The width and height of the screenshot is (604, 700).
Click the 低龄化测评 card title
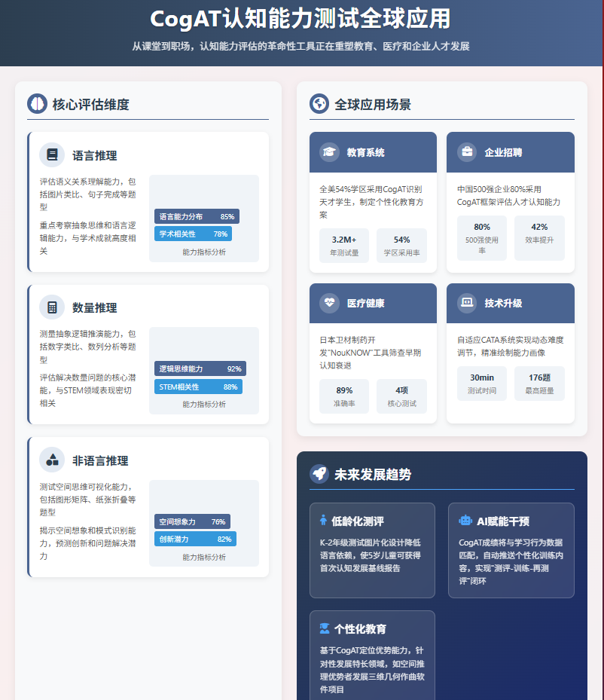coord(357,521)
